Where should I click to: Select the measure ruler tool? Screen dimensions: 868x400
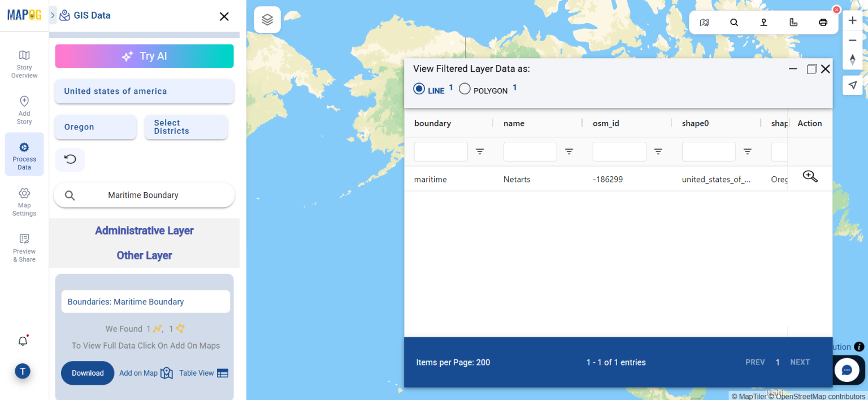[x=793, y=22]
